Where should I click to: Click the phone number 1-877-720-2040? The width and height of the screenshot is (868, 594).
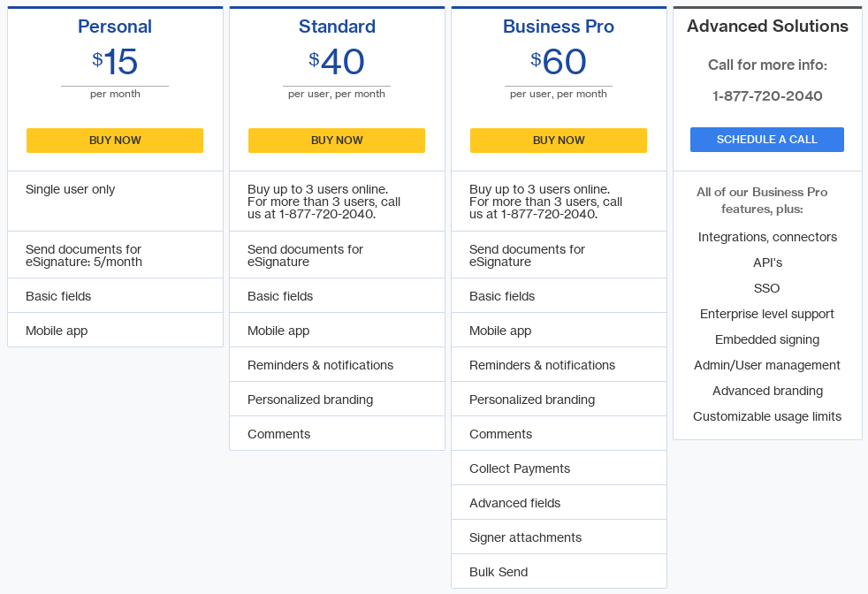(x=766, y=97)
